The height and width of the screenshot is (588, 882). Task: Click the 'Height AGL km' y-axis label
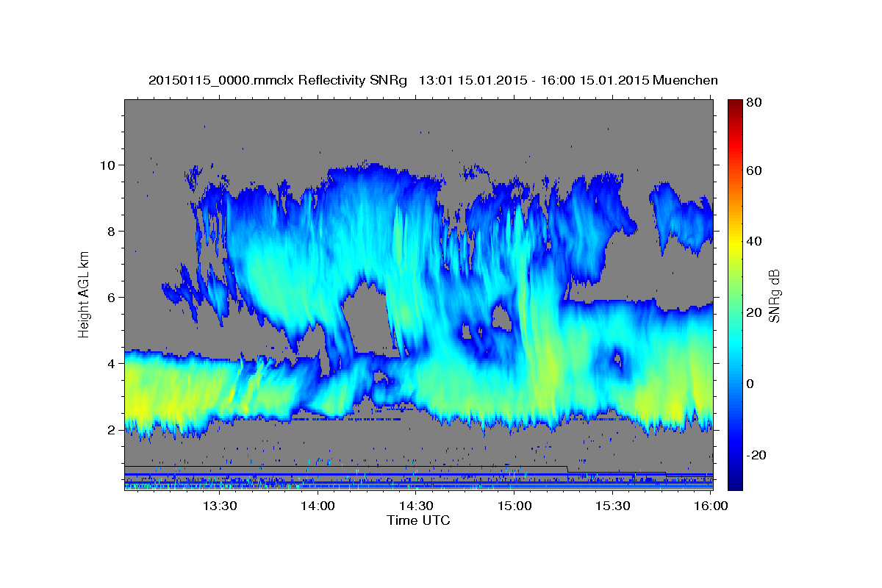click(x=85, y=294)
